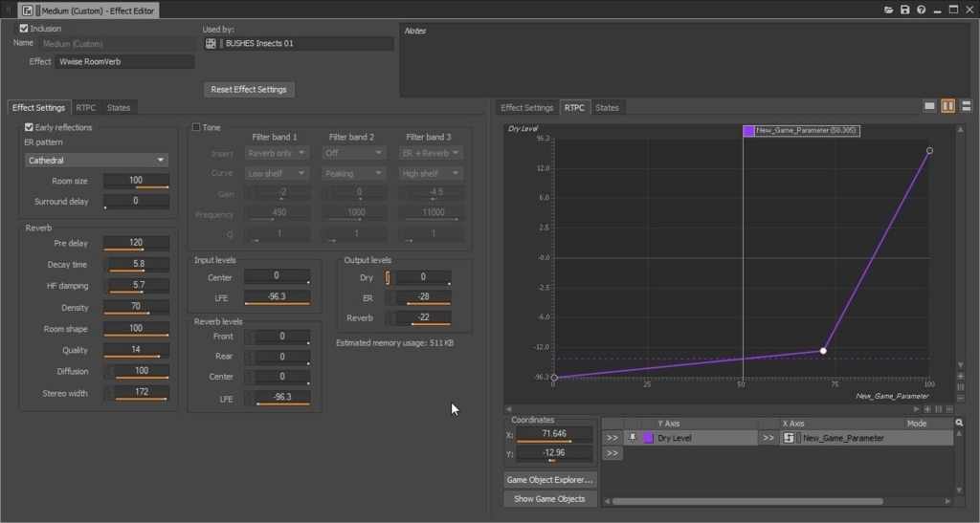Open the ER pattern Cathedral dropdown
This screenshot has width=980, height=523.
click(97, 161)
